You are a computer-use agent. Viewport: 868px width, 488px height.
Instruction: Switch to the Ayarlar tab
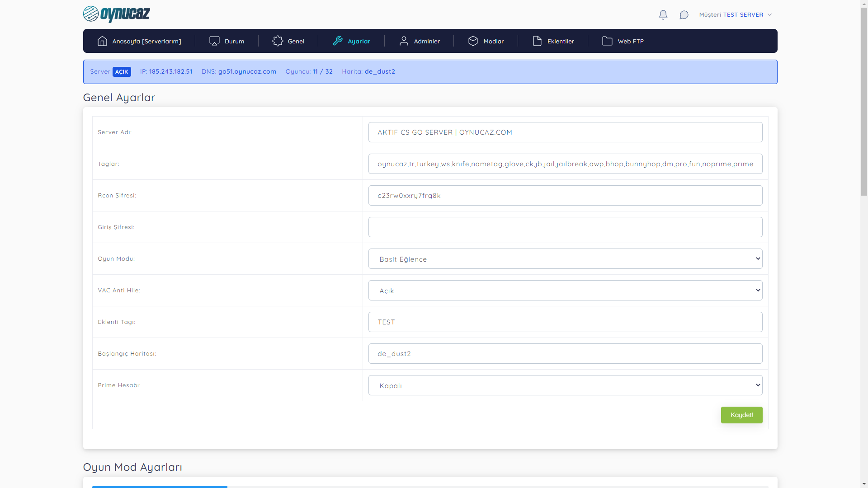(352, 41)
